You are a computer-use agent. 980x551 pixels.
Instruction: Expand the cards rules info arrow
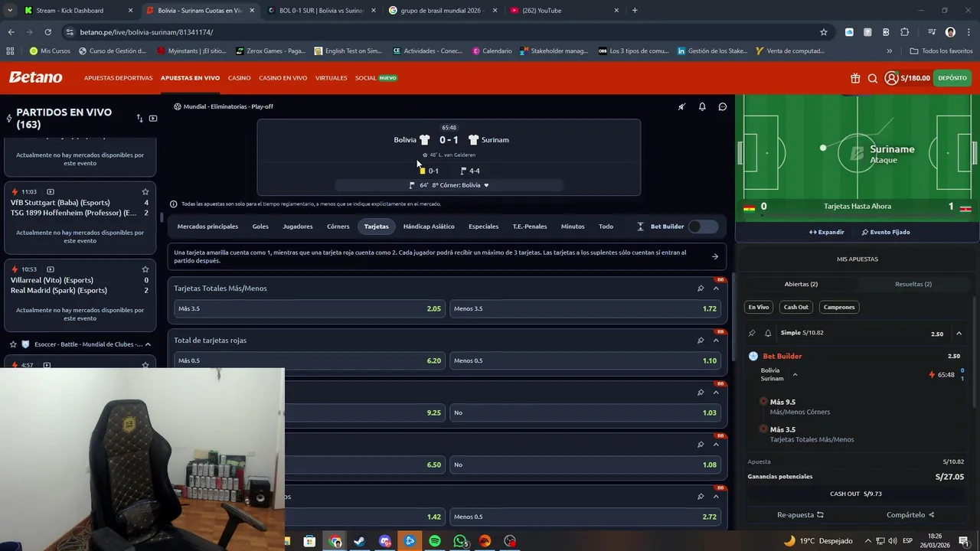(x=715, y=257)
